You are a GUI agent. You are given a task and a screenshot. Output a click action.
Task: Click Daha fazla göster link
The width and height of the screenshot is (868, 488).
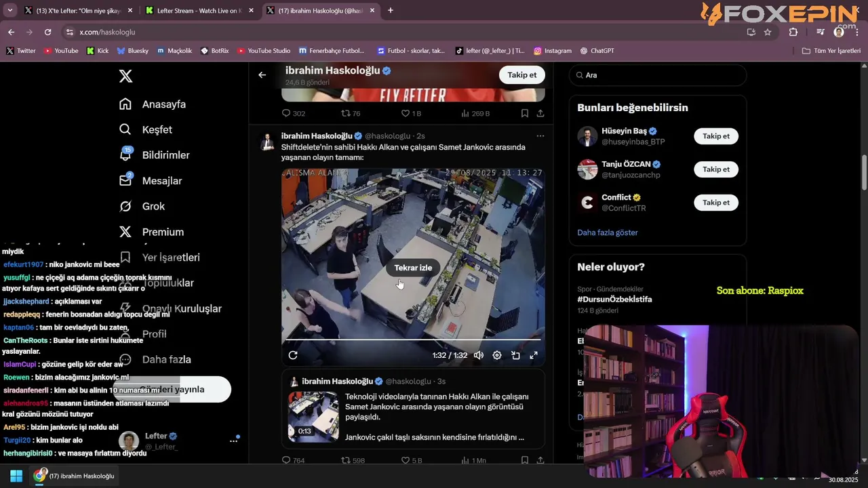coord(608,232)
